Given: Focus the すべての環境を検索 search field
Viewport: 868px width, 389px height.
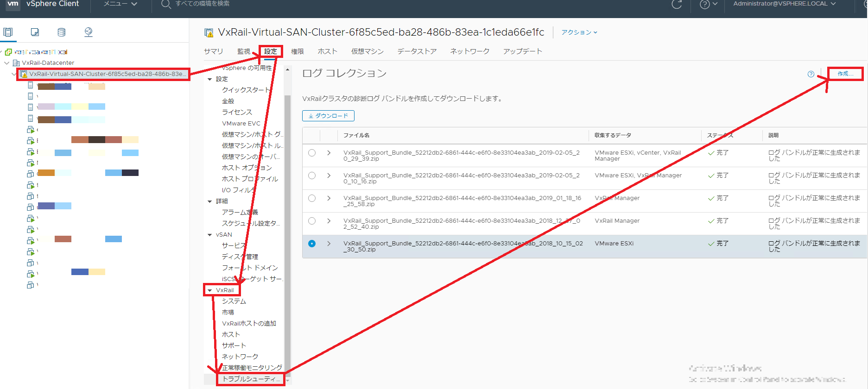Looking at the screenshot, I should click(x=203, y=4).
